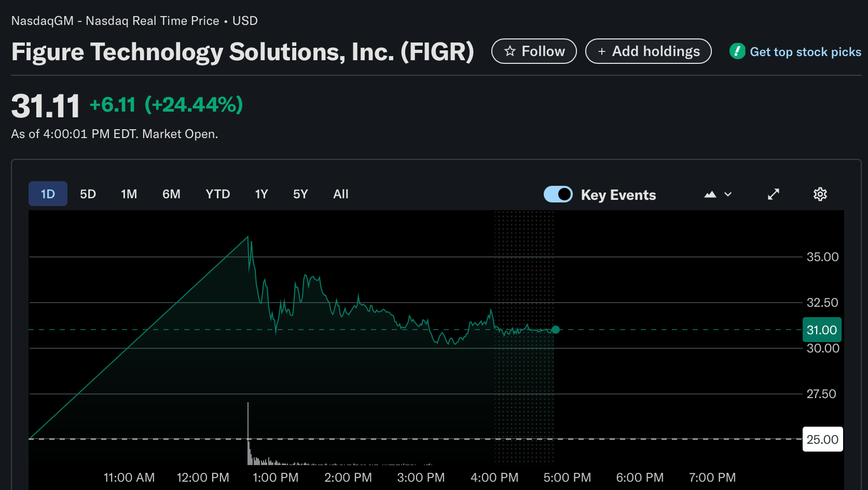Click the 31.00 current price label
The width and height of the screenshot is (868, 490).
click(x=821, y=330)
